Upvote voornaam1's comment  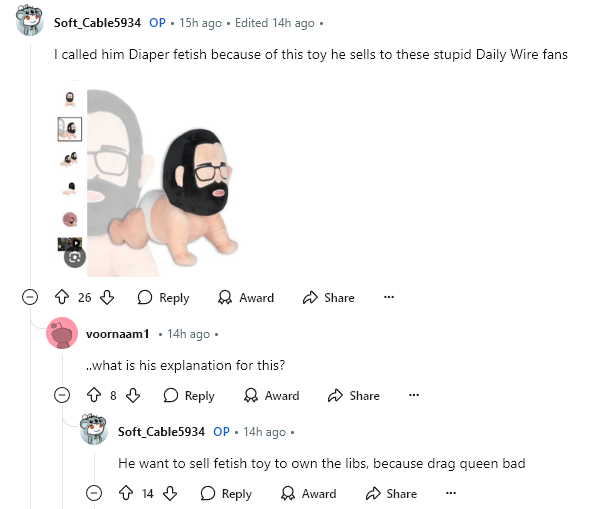tap(94, 395)
